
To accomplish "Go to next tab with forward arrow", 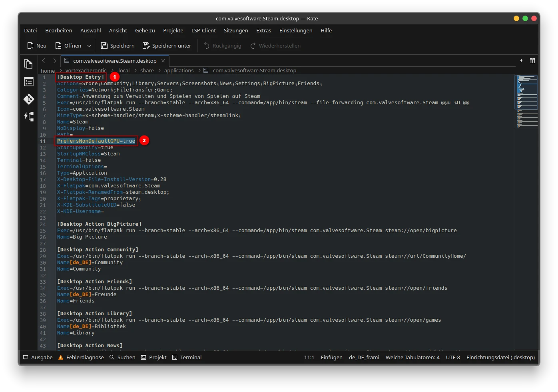I will (x=55, y=61).
